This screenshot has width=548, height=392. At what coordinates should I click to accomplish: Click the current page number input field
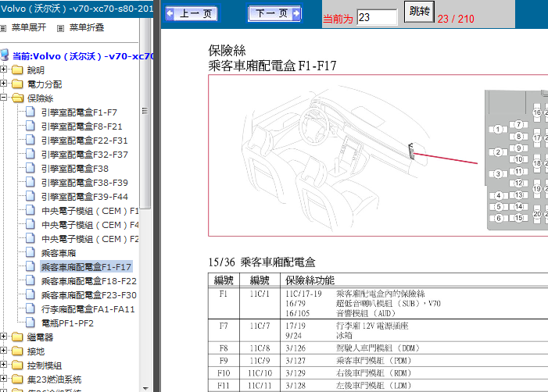click(x=377, y=17)
